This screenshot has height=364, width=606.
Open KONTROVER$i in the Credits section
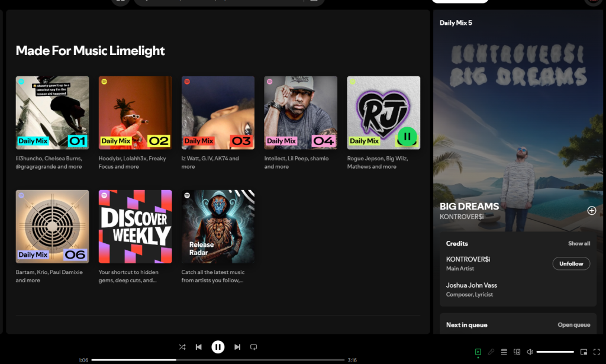coord(468,259)
